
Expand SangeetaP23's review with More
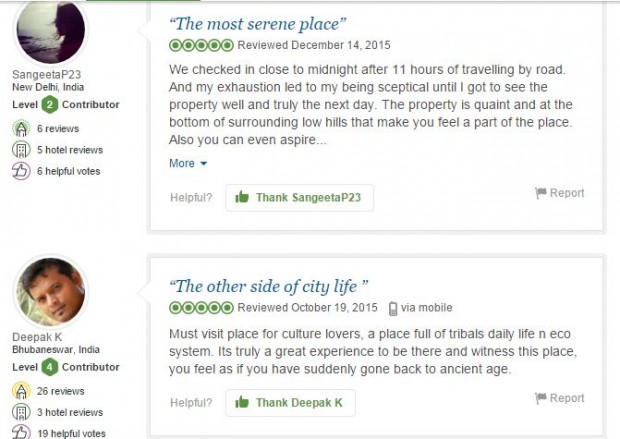(x=188, y=163)
